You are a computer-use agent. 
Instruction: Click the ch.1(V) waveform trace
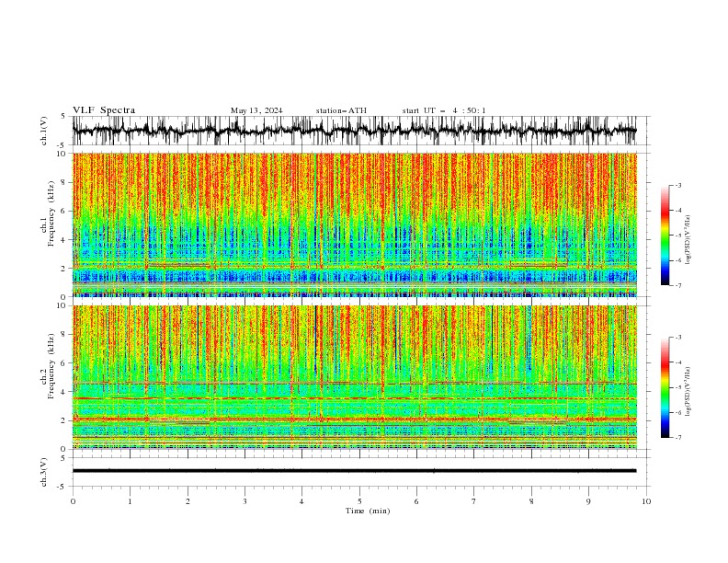tap(354, 131)
